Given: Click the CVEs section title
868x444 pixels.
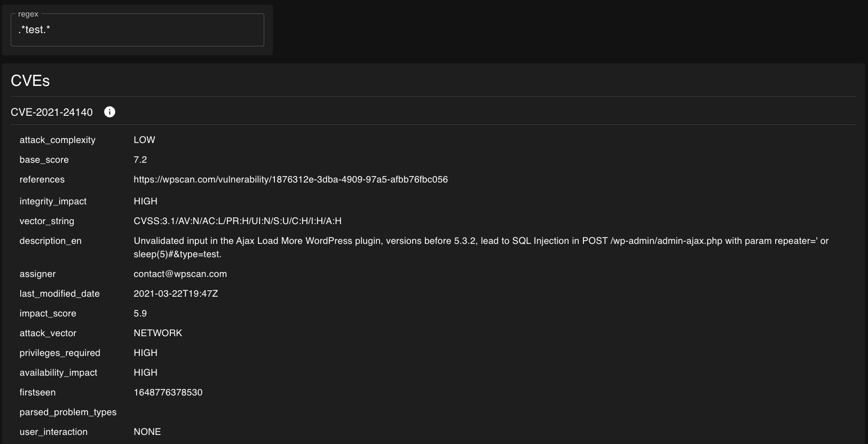Looking at the screenshot, I should coord(30,81).
